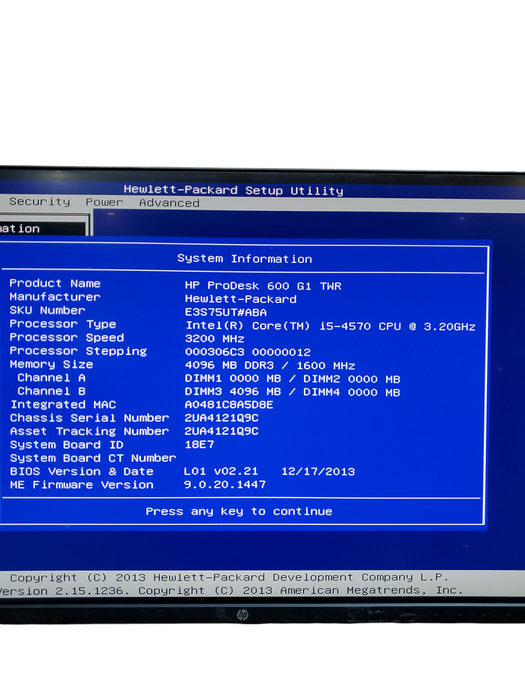The image size is (525, 700).
Task: Click the Processor Type i5-4570 value
Action: (330, 326)
